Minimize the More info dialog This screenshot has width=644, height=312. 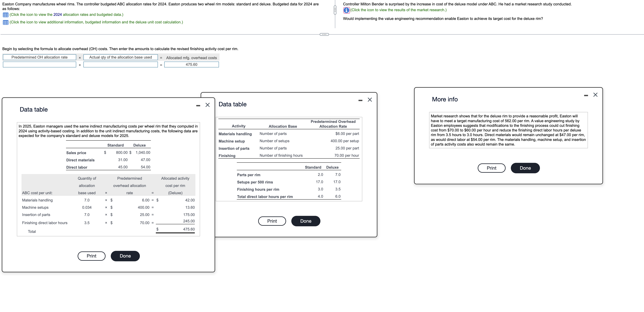[586, 95]
